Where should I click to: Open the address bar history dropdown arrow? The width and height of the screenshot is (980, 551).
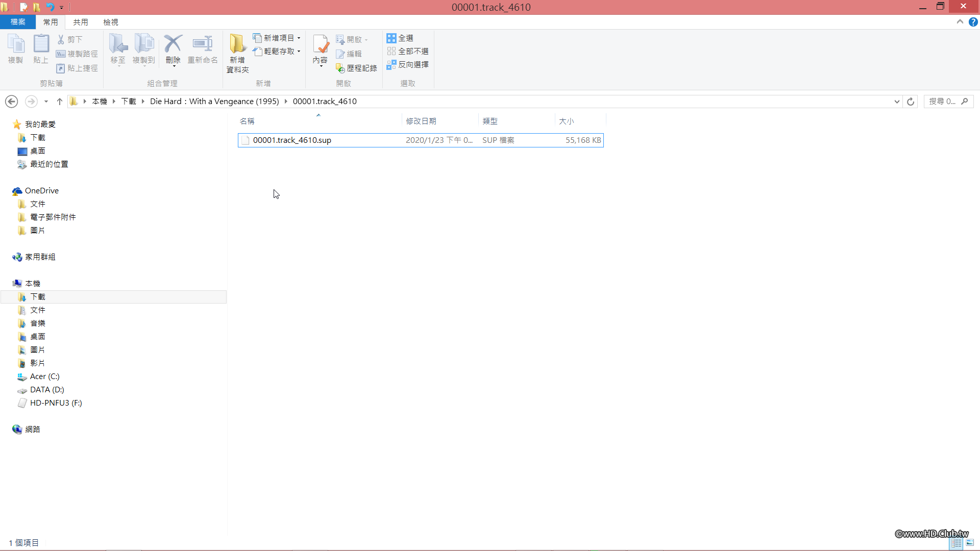point(897,102)
